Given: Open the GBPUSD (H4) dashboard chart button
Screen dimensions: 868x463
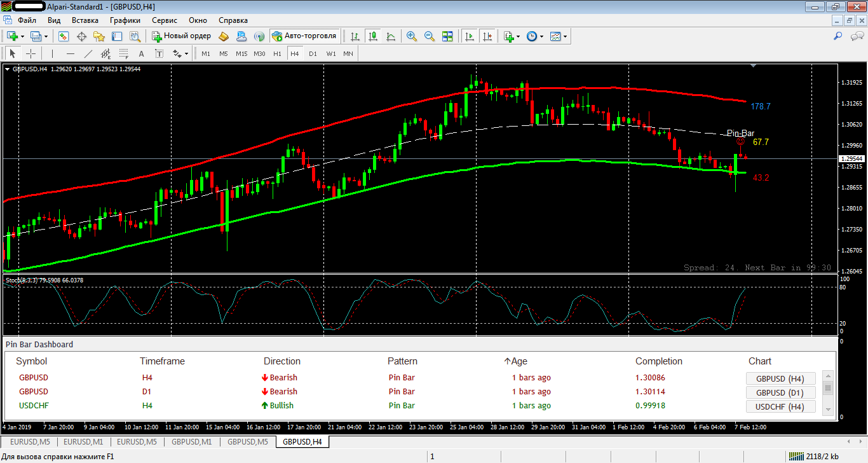Looking at the screenshot, I should pos(780,378).
